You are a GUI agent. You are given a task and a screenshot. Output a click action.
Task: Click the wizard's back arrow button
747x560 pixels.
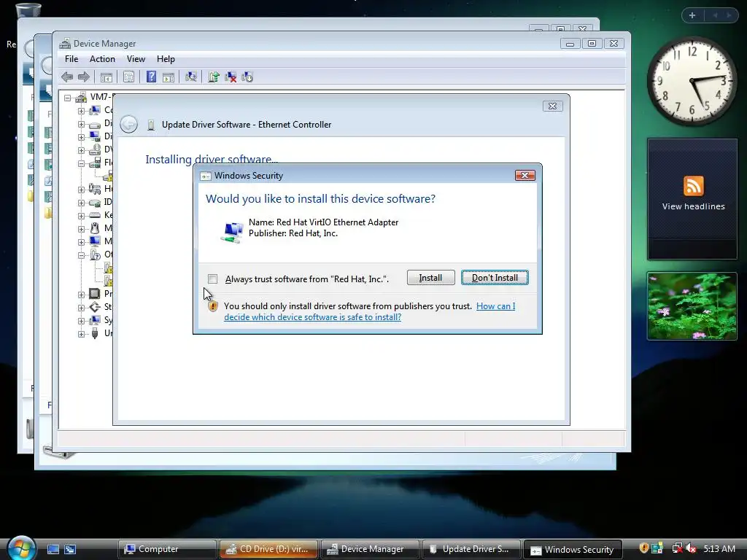(128, 124)
